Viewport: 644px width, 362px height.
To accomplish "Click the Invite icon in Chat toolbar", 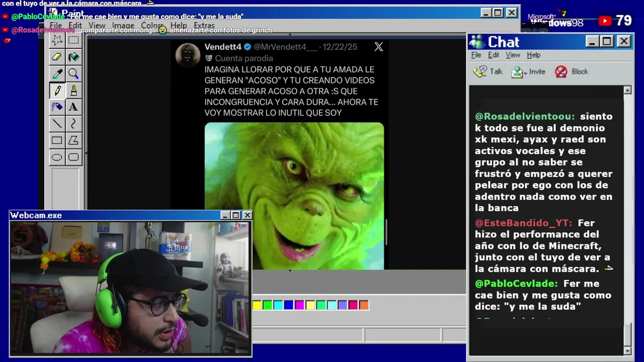I will point(517,72).
